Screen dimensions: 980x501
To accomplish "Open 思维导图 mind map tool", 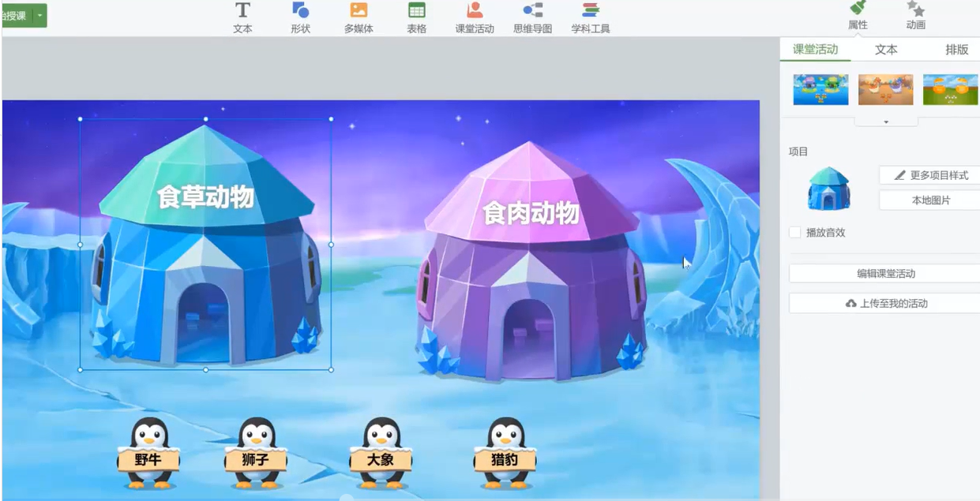I will pyautogui.click(x=533, y=18).
